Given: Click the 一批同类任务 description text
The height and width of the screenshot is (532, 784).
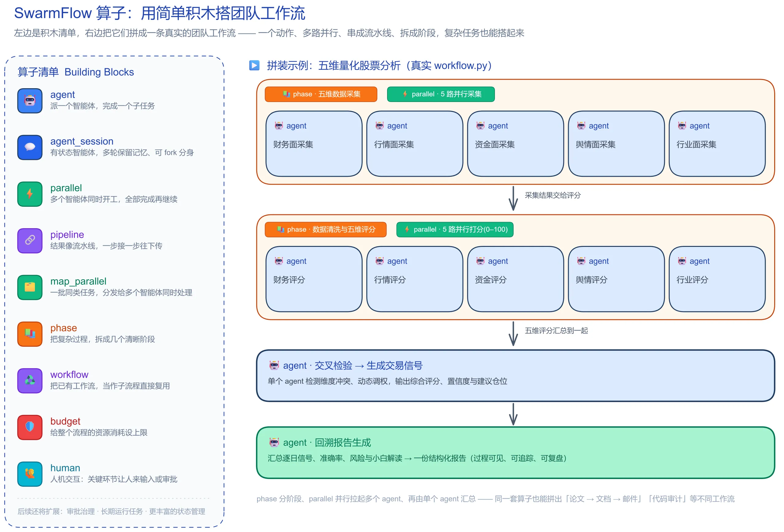Looking at the screenshot, I should (121, 292).
